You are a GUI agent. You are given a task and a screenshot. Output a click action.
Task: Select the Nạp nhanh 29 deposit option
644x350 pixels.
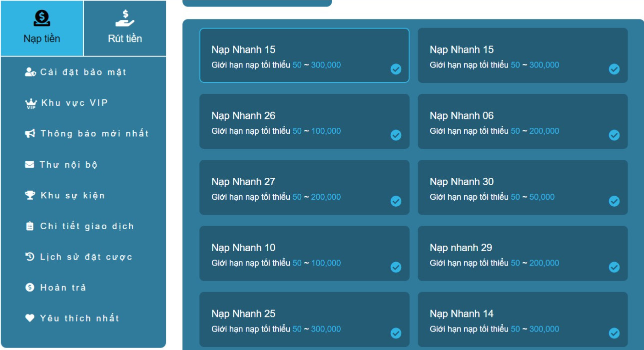pyautogui.click(x=522, y=253)
